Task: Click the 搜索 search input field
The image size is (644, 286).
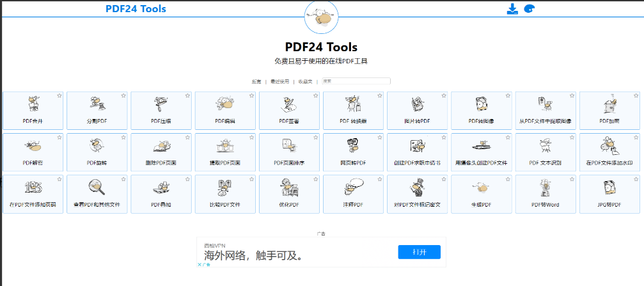Action: click(356, 81)
